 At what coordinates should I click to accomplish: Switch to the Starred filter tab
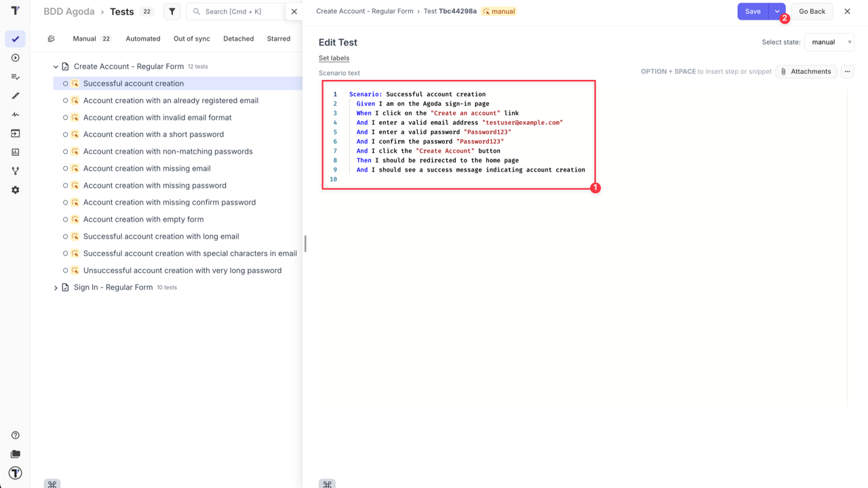[x=278, y=39]
